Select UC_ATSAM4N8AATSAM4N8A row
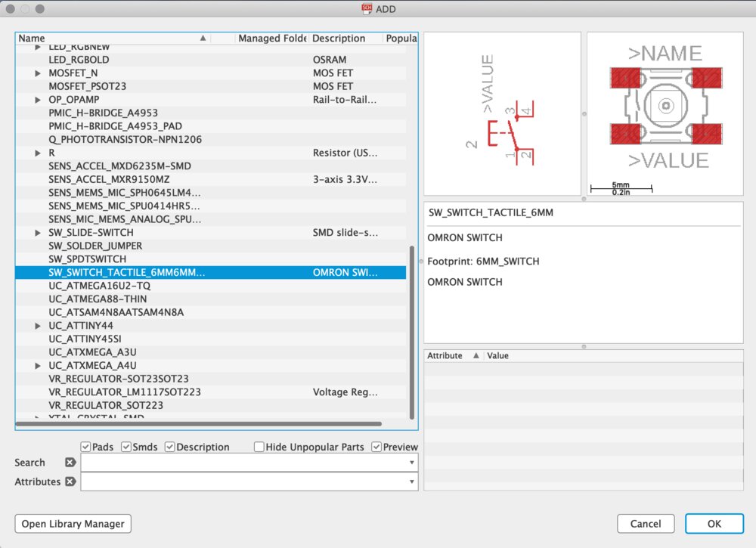Viewport: 756px width, 548px height. click(x=211, y=312)
